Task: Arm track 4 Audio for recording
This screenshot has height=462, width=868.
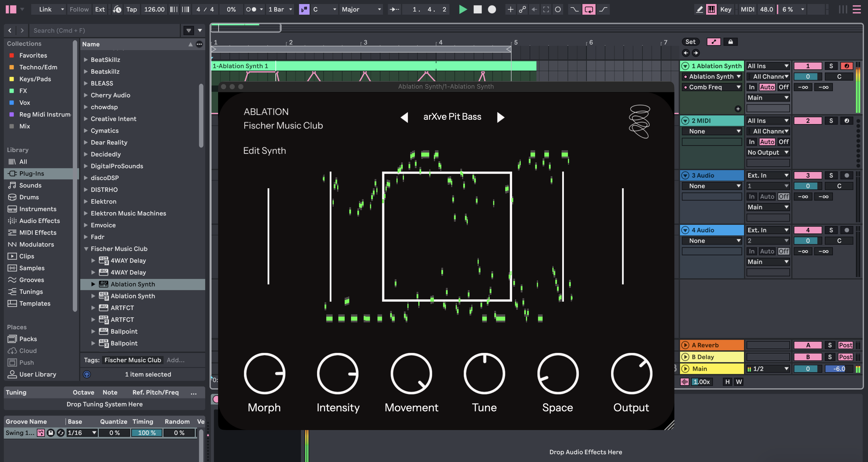Action: [x=846, y=230]
